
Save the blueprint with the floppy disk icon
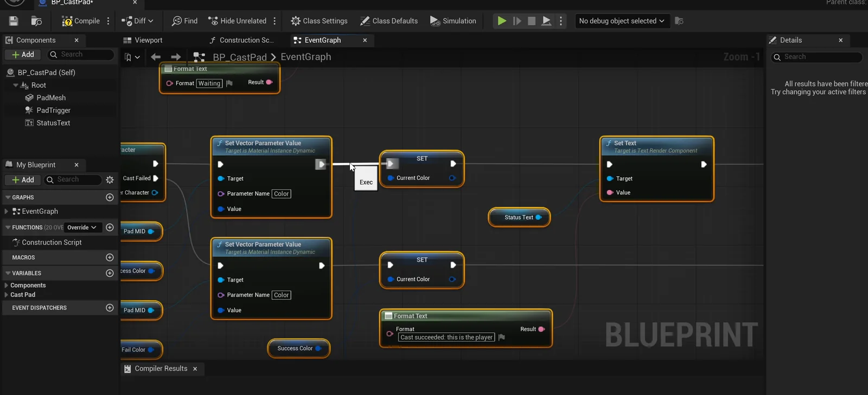click(x=14, y=21)
